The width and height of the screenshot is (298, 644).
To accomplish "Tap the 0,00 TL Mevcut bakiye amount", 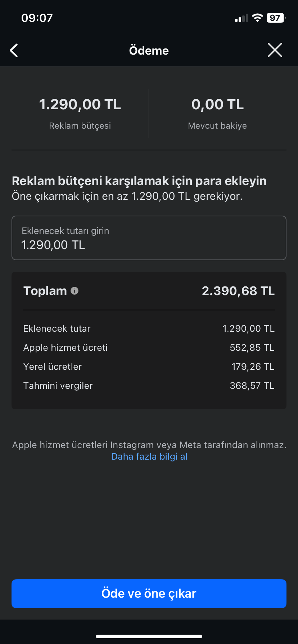I will tap(218, 105).
